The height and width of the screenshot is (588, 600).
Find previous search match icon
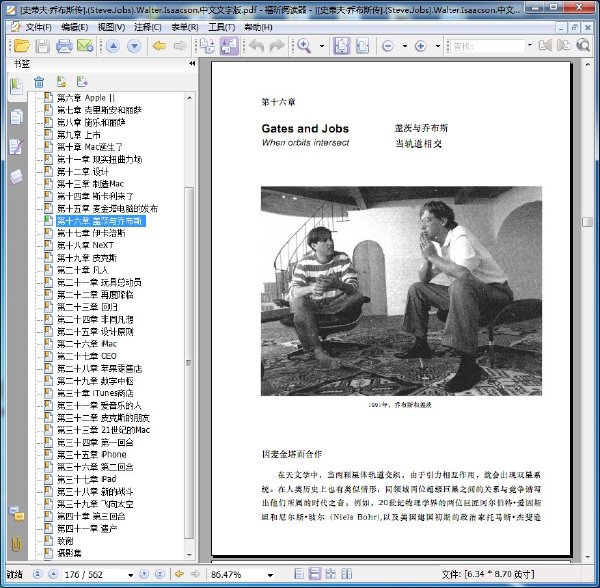click(x=545, y=46)
